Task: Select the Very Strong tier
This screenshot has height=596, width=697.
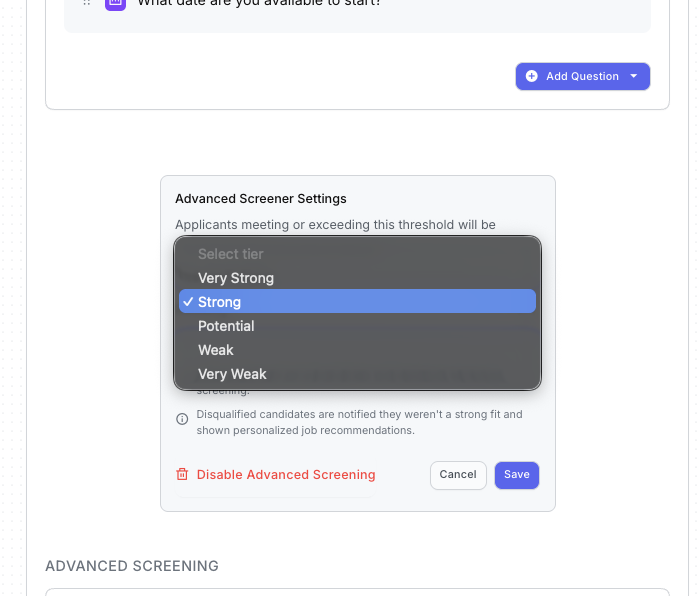Action: (236, 278)
